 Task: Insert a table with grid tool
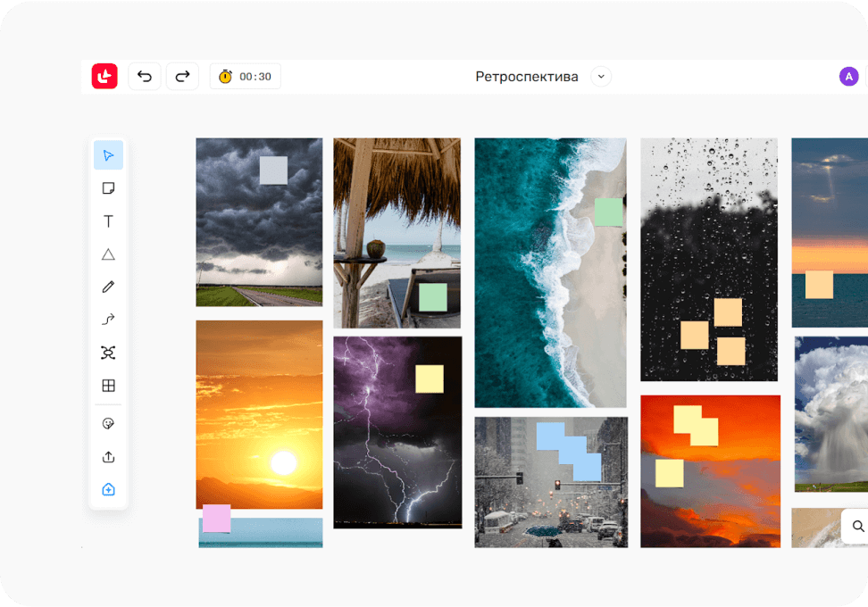108,386
